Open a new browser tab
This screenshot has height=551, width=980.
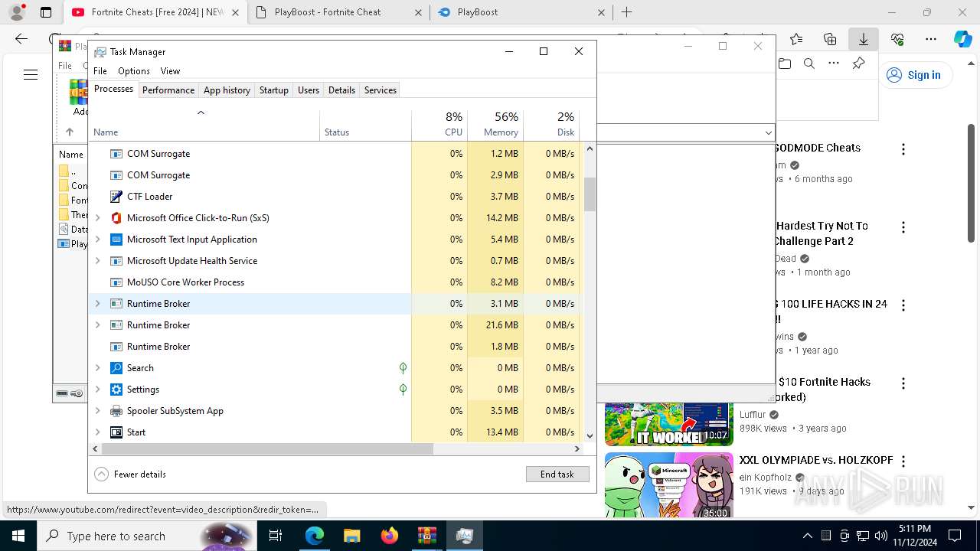point(626,12)
